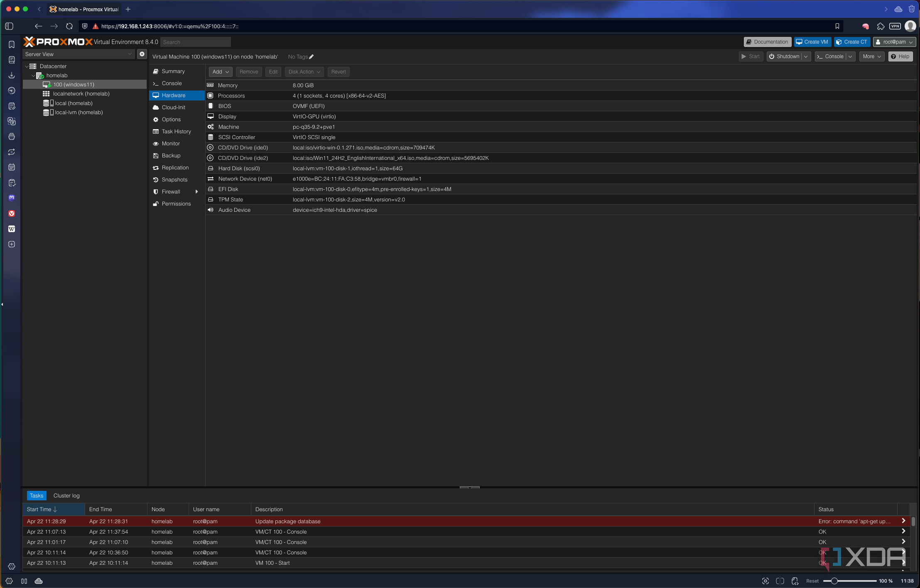Screen dimensions: 920x588
Task: Click the Create VM button
Action: [x=812, y=42]
